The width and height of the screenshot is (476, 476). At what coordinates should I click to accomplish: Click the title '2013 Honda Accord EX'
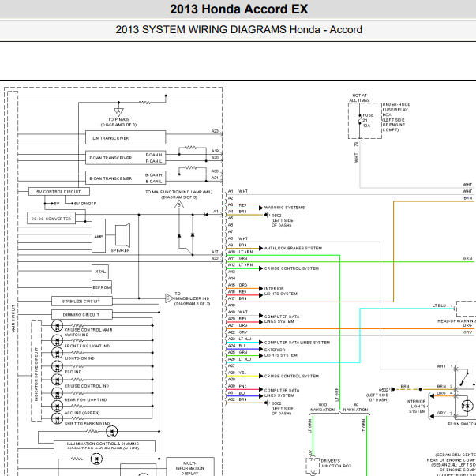[x=239, y=9]
